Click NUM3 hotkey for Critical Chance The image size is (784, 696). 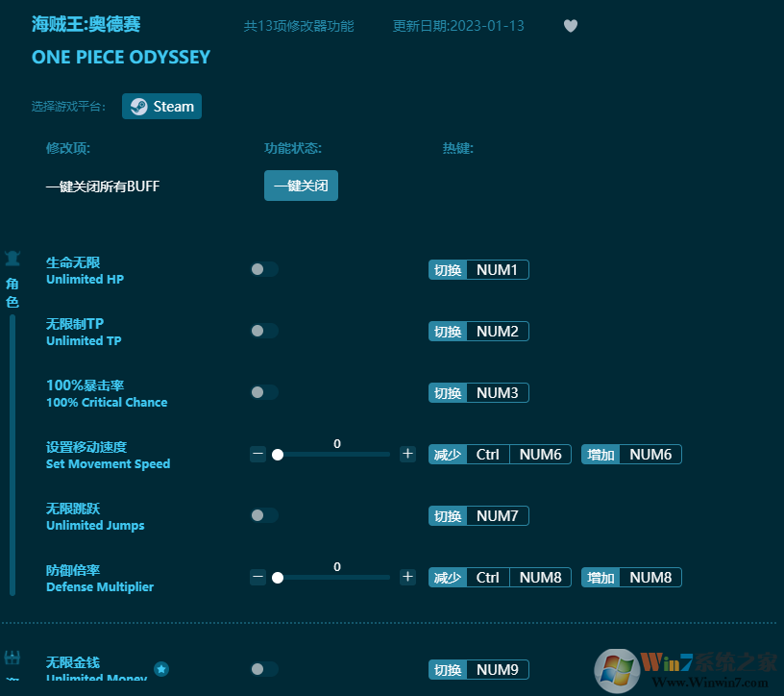point(478,393)
